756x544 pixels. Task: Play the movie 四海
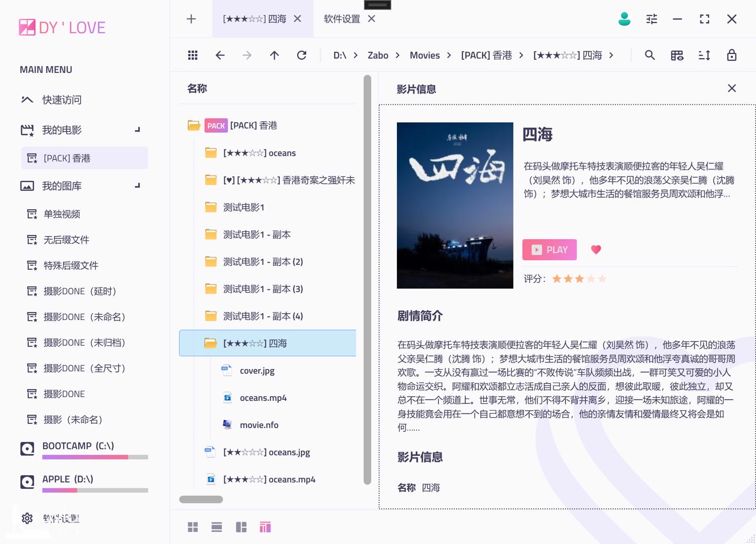click(x=550, y=250)
